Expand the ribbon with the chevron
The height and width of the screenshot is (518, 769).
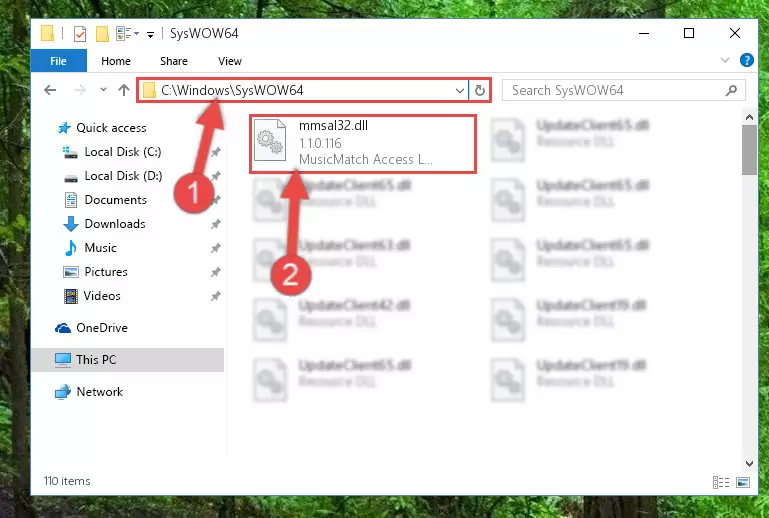click(x=724, y=60)
